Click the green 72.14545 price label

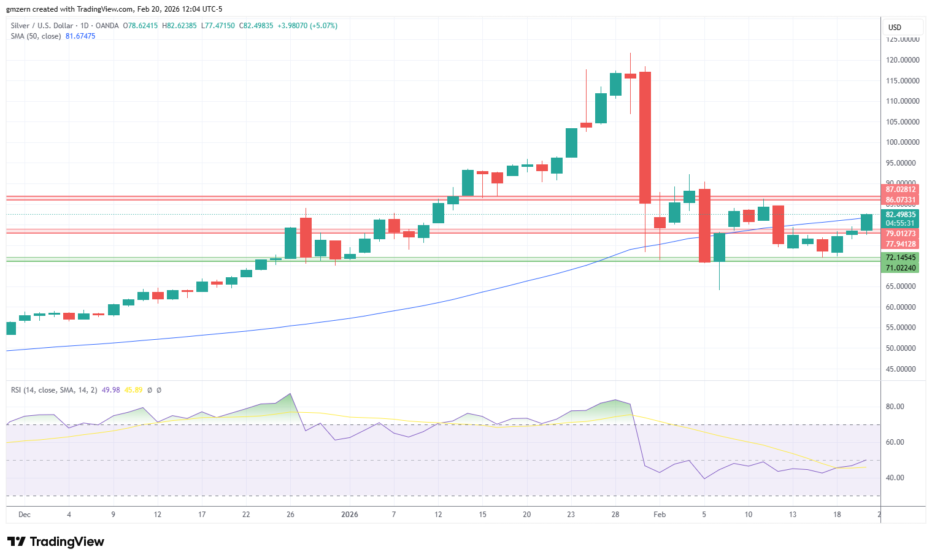[x=901, y=258]
